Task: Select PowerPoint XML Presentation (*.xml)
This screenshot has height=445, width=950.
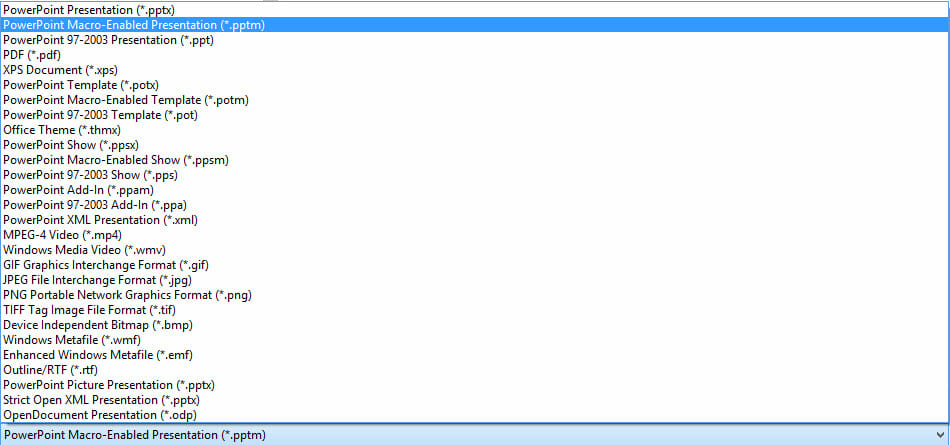Action: coord(474,220)
